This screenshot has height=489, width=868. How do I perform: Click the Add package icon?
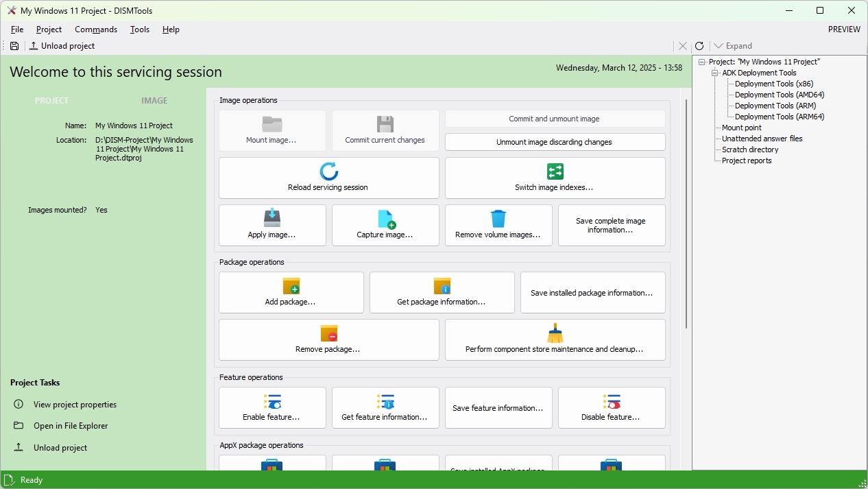click(291, 286)
